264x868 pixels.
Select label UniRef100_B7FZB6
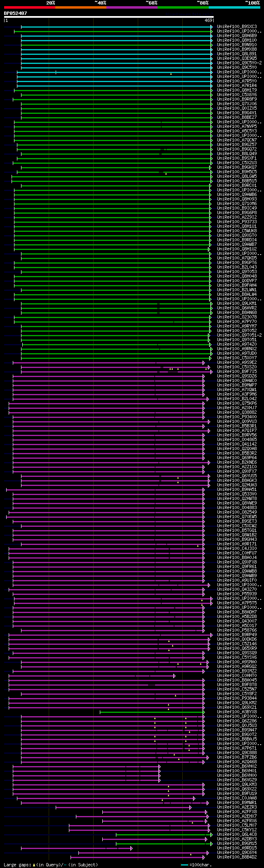(237, 757)
